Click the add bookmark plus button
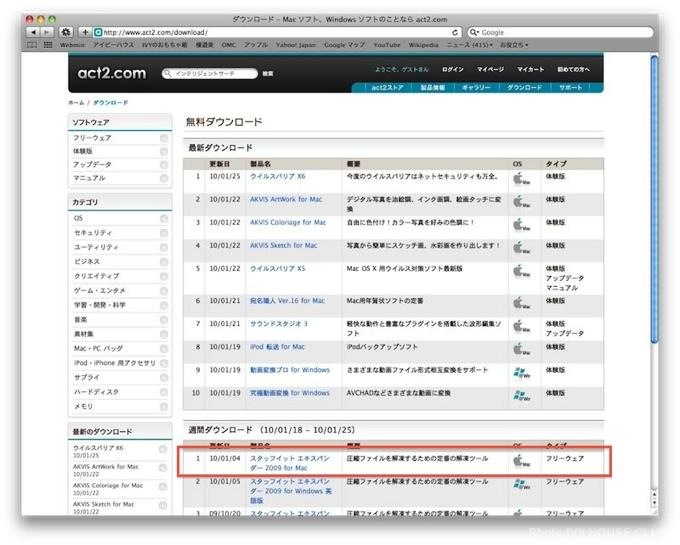The image size is (680, 545). click(x=84, y=32)
